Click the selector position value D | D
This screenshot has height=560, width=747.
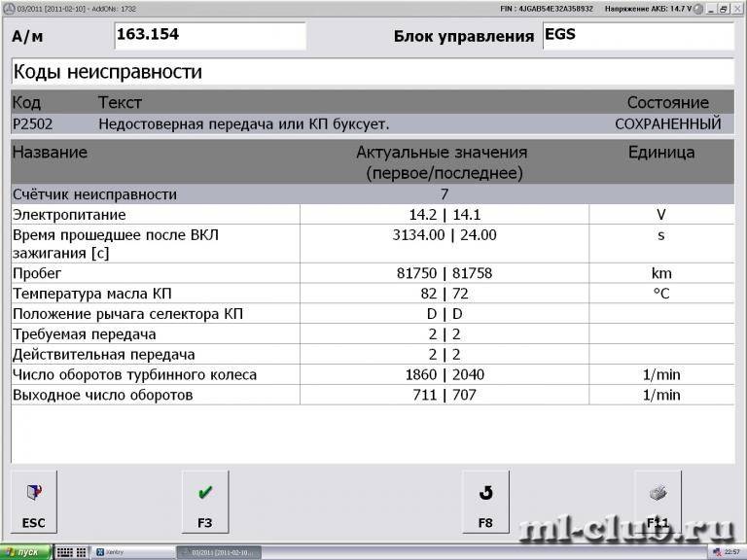click(445, 314)
